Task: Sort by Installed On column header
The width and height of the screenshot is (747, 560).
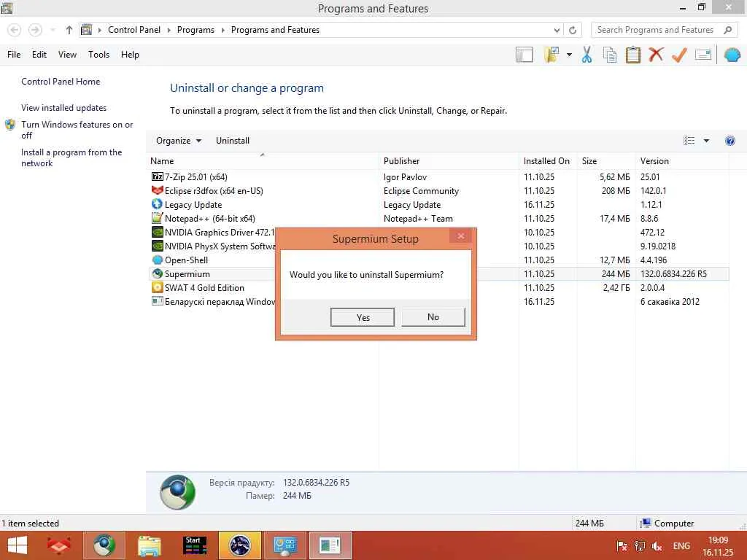Action: pos(546,161)
